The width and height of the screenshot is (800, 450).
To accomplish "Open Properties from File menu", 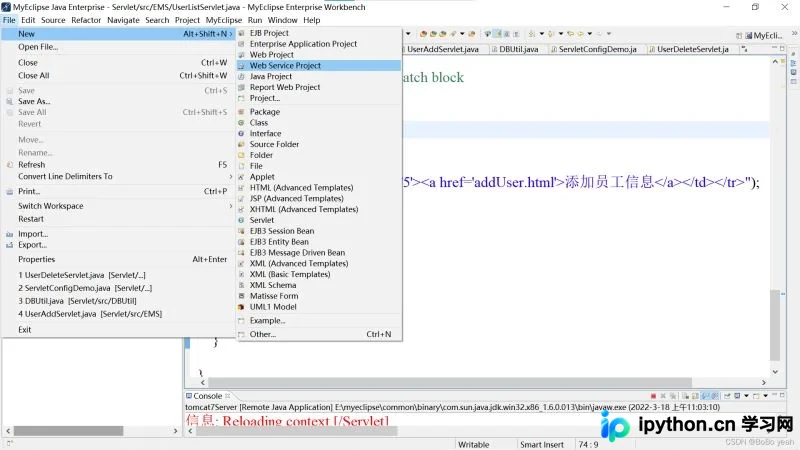I will (118, 259).
